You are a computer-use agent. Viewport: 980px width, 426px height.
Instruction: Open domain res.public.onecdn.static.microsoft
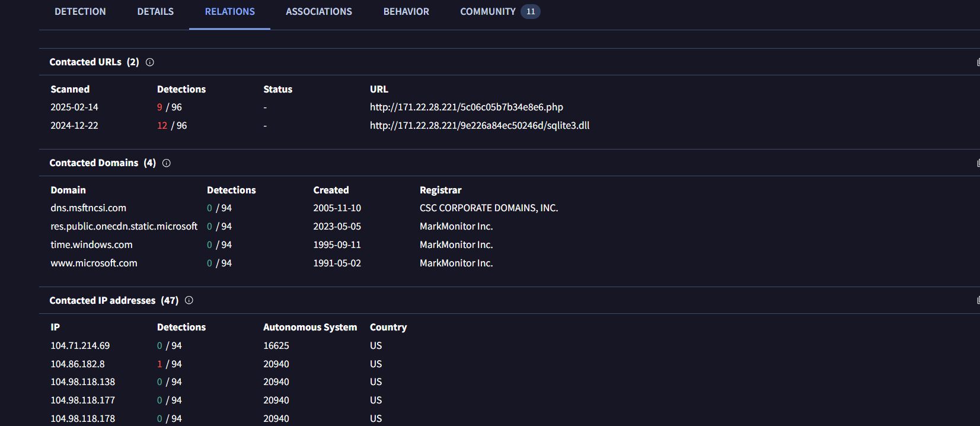point(124,227)
